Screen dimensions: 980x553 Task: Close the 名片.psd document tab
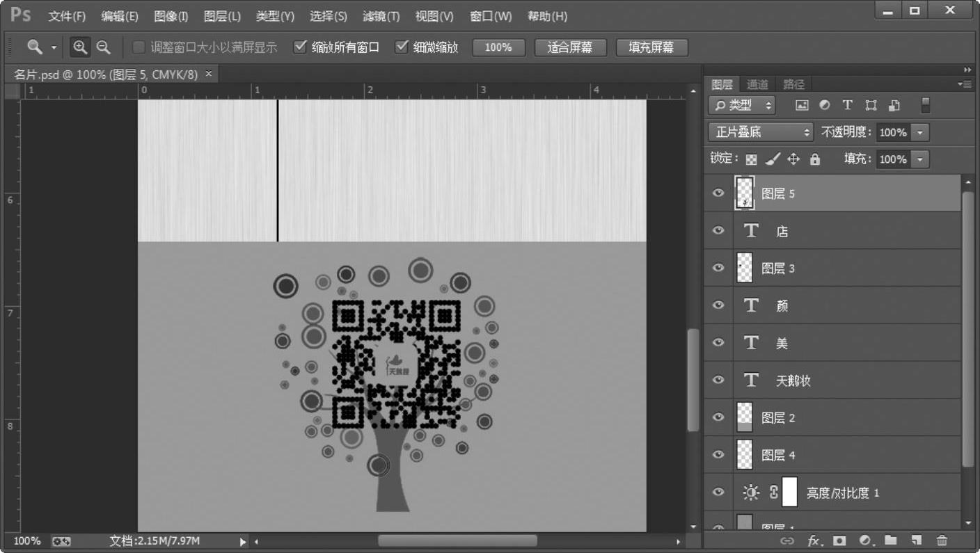tap(208, 73)
